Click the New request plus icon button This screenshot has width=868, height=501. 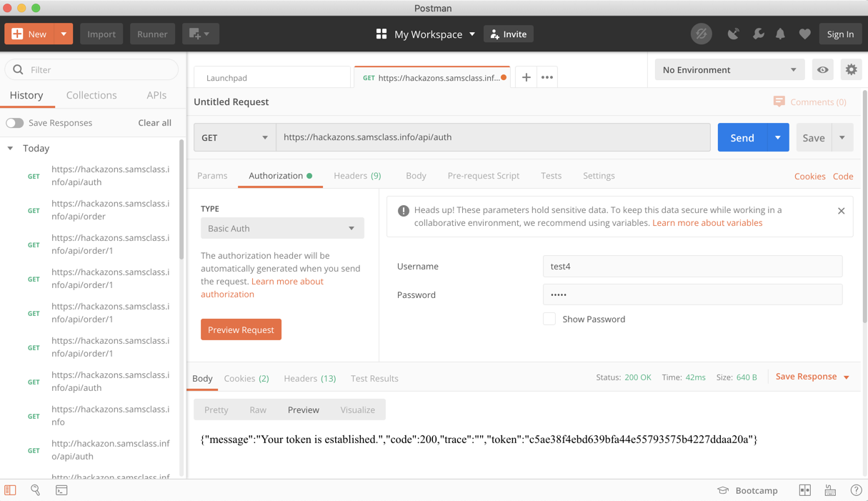[29, 34]
